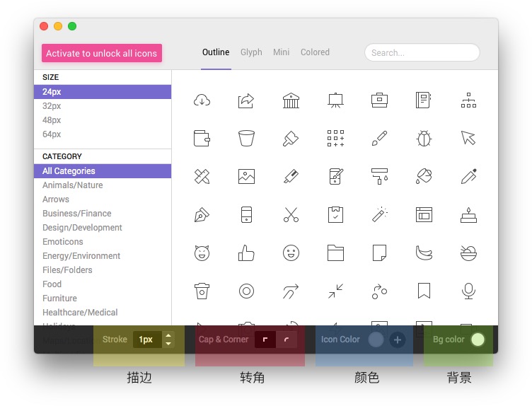Switch to the Glyph tab
The image size is (532, 406).
[251, 52]
